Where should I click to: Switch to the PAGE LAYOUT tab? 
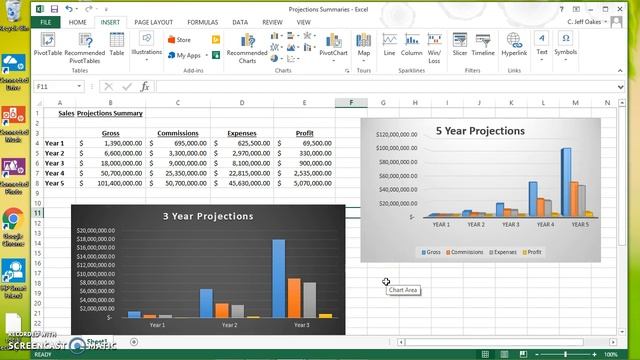[153, 22]
